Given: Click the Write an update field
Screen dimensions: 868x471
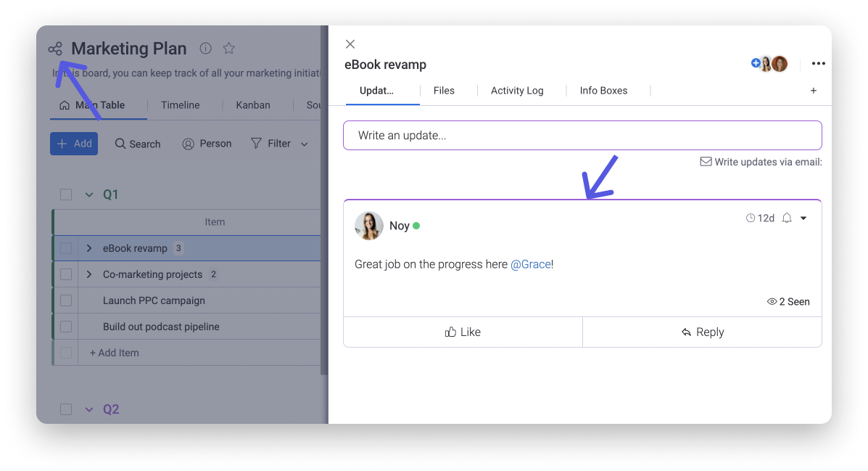Looking at the screenshot, I should pos(582,135).
